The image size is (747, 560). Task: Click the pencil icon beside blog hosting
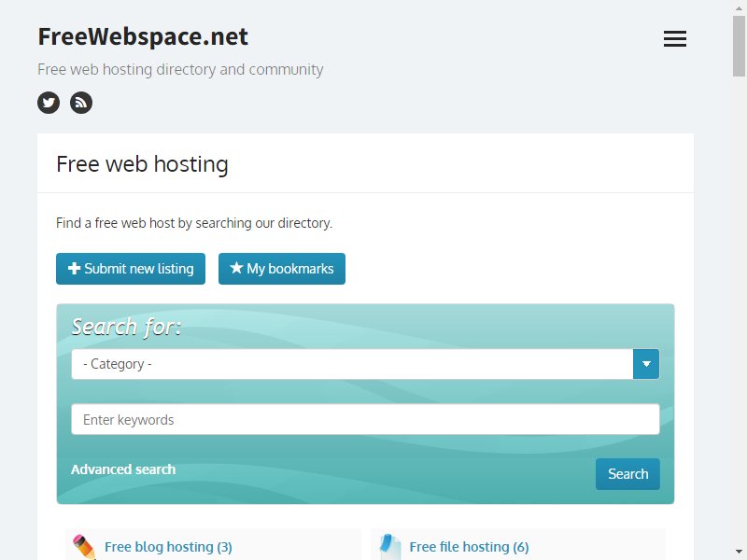tap(84, 547)
